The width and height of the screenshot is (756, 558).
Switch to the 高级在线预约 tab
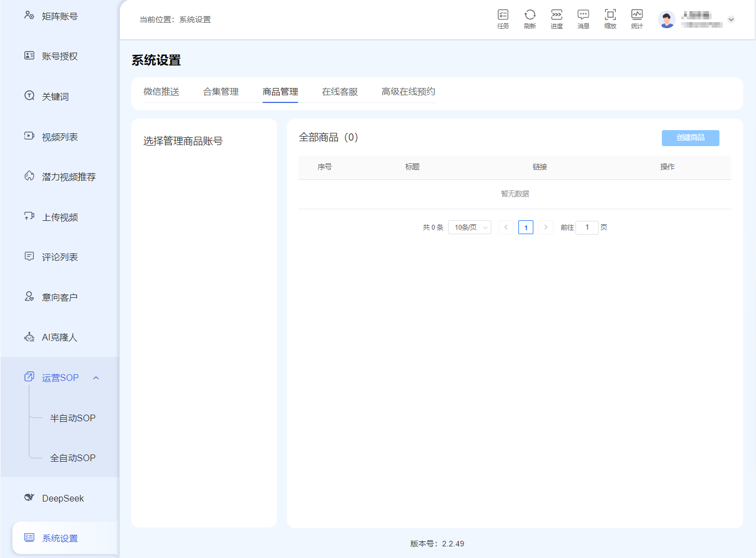(x=408, y=92)
